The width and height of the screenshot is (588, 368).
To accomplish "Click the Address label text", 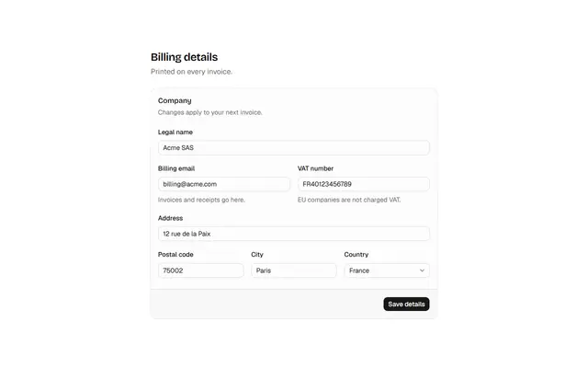I will pos(170,218).
